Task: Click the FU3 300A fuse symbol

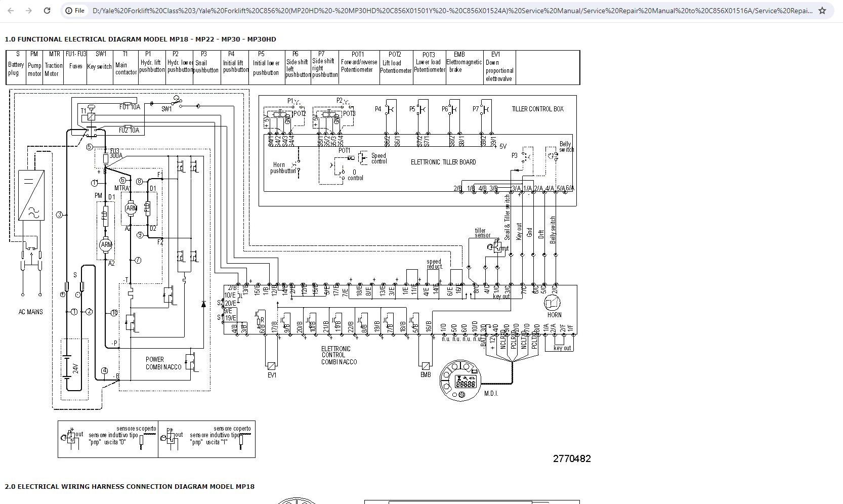Action: coord(106,158)
